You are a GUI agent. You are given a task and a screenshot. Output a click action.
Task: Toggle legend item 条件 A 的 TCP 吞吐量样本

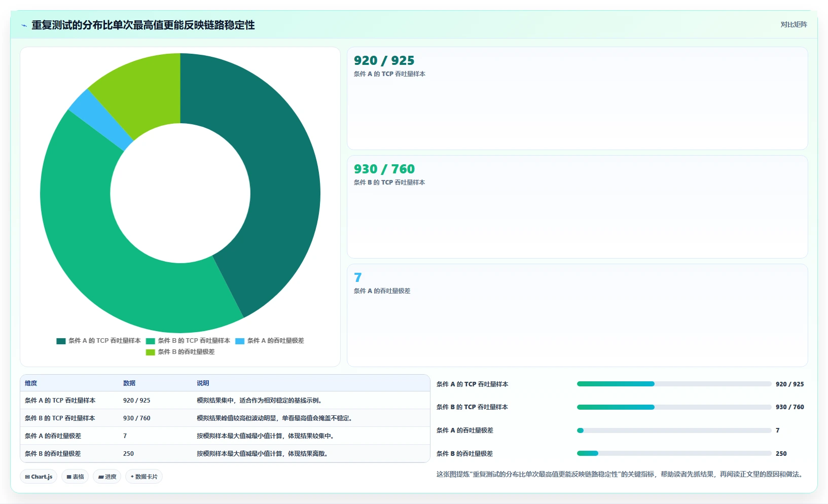point(99,341)
